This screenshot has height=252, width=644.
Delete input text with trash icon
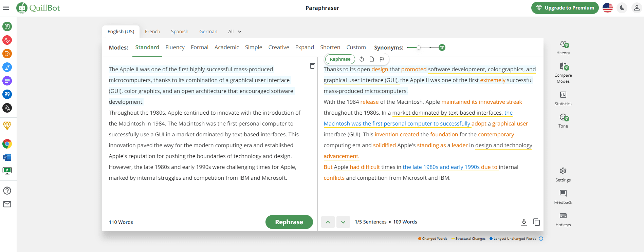coord(312,66)
